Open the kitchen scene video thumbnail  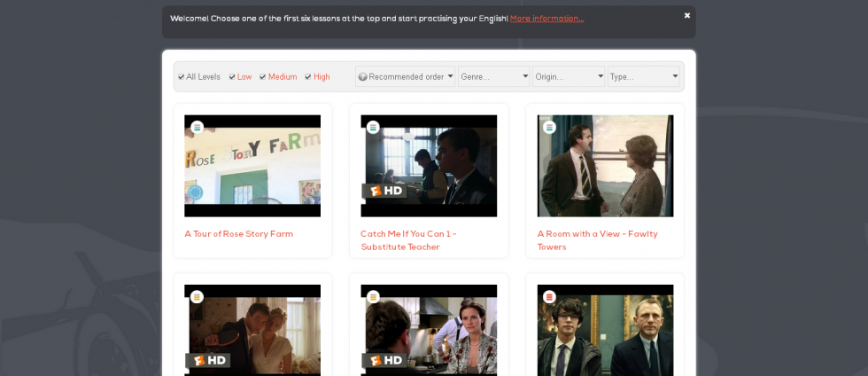429,331
